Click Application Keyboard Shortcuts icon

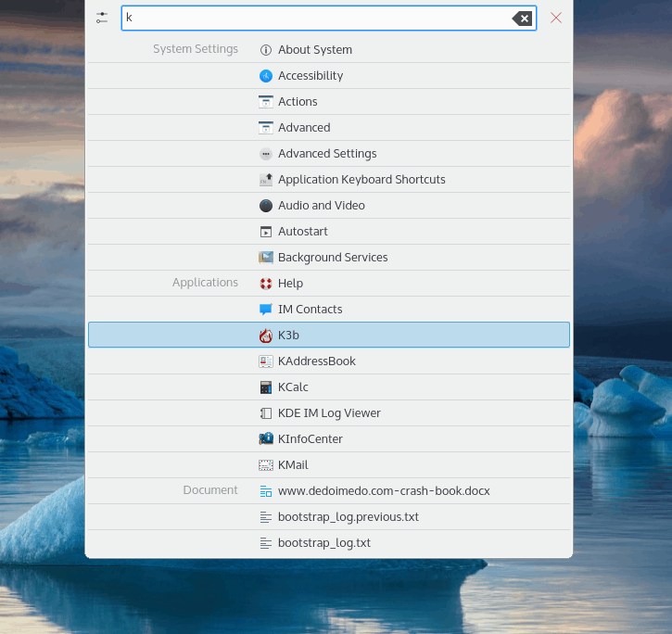(x=266, y=180)
